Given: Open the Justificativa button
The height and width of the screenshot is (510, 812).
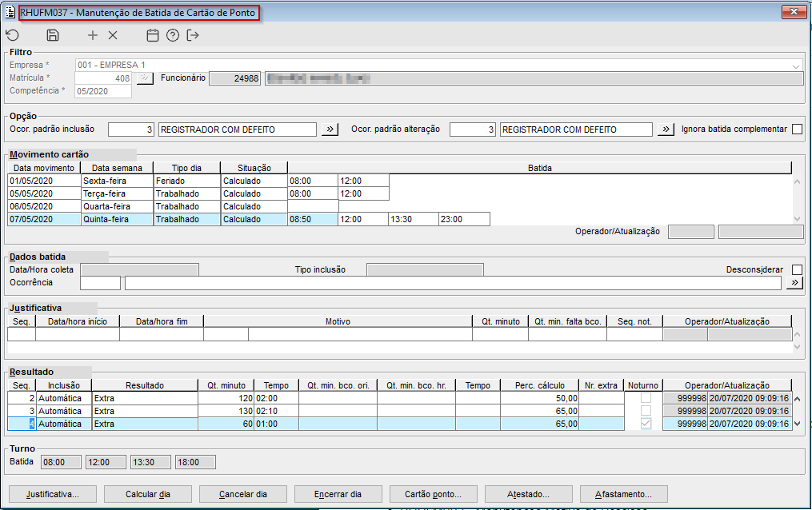Looking at the screenshot, I should pyautogui.click(x=52, y=493).
